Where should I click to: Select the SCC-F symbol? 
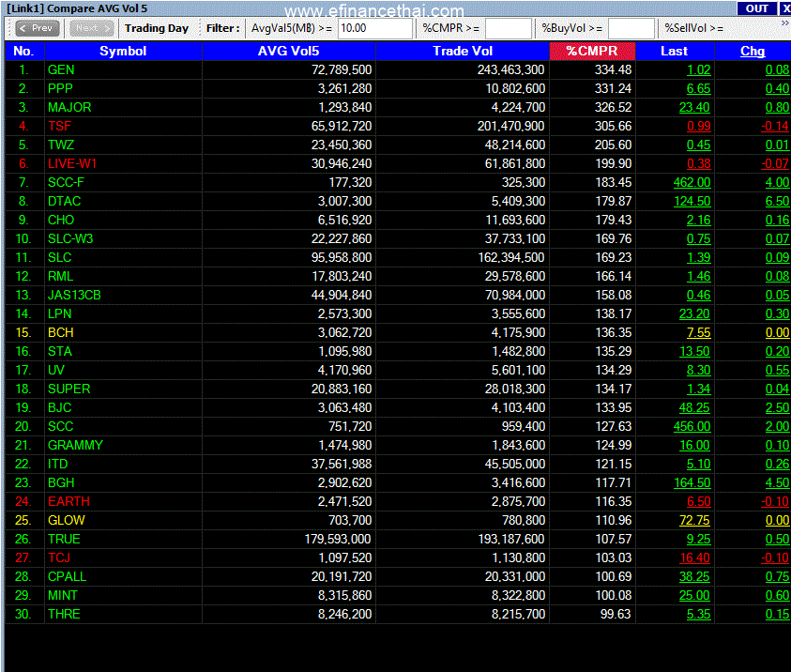pyautogui.click(x=66, y=182)
